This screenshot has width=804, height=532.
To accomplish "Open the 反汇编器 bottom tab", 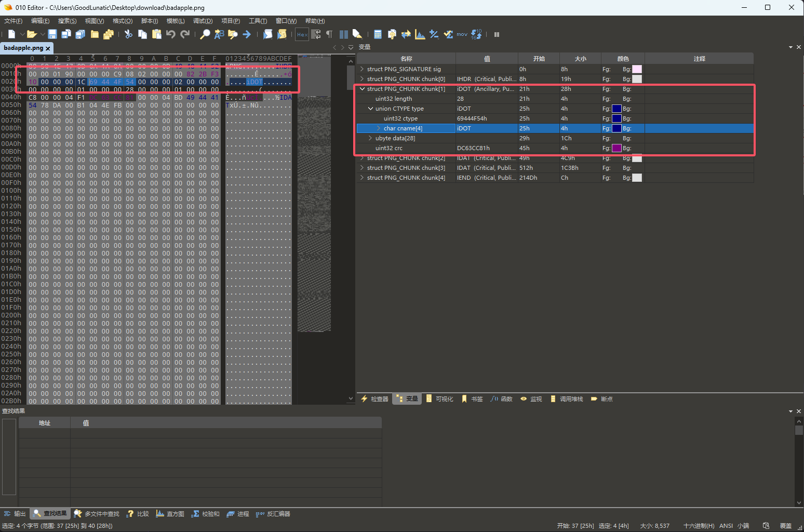I will coord(273,514).
